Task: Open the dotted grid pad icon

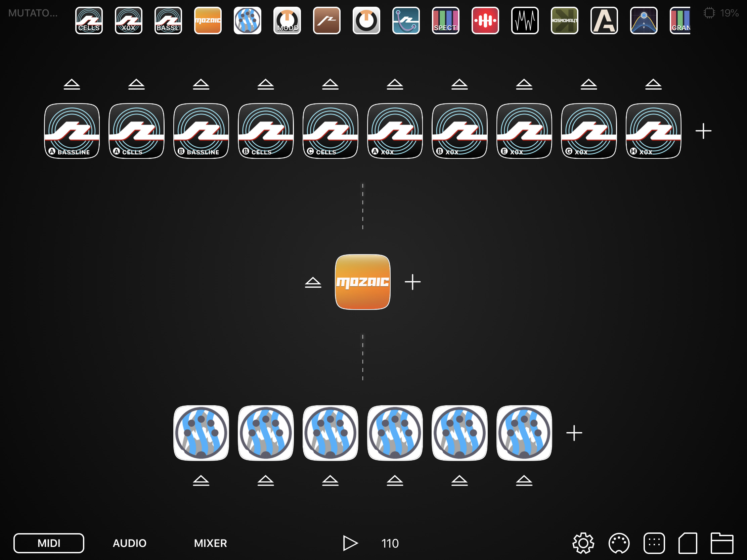Action: pos(654,543)
